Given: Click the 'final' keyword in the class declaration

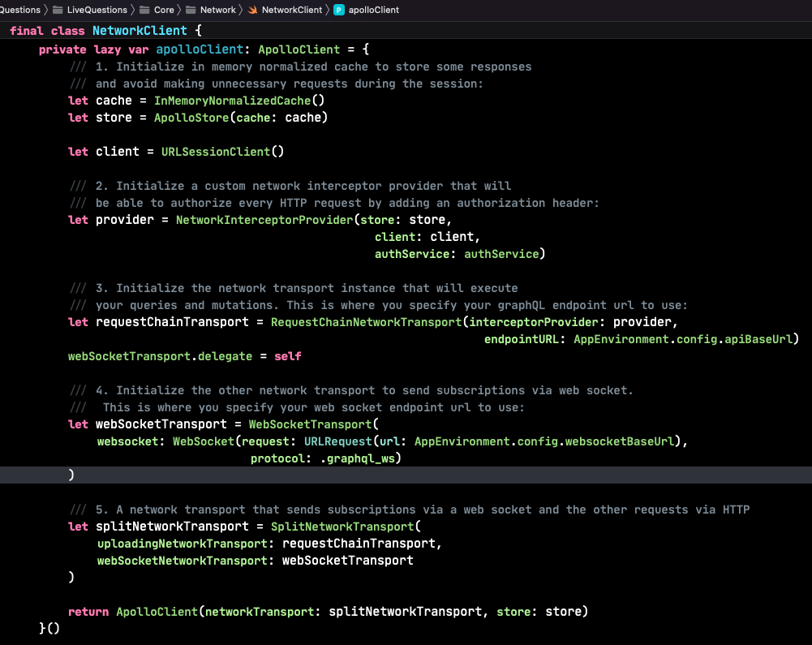Looking at the screenshot, I should click(x=27, y=31).
